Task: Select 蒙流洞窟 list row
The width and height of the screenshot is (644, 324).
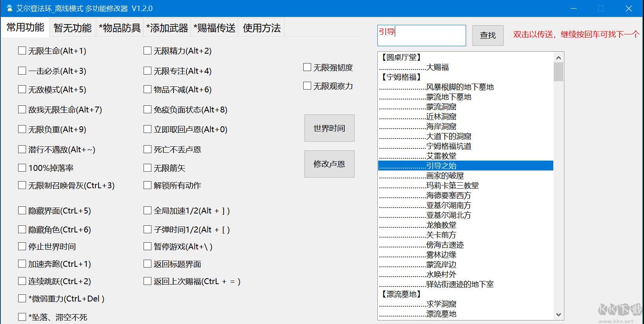Action: point(466,107)
